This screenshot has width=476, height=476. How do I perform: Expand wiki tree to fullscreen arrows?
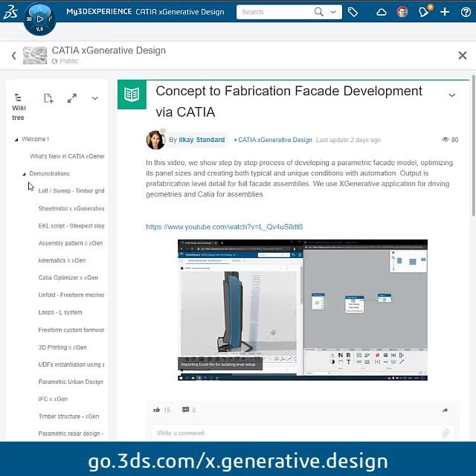(72, 98)
